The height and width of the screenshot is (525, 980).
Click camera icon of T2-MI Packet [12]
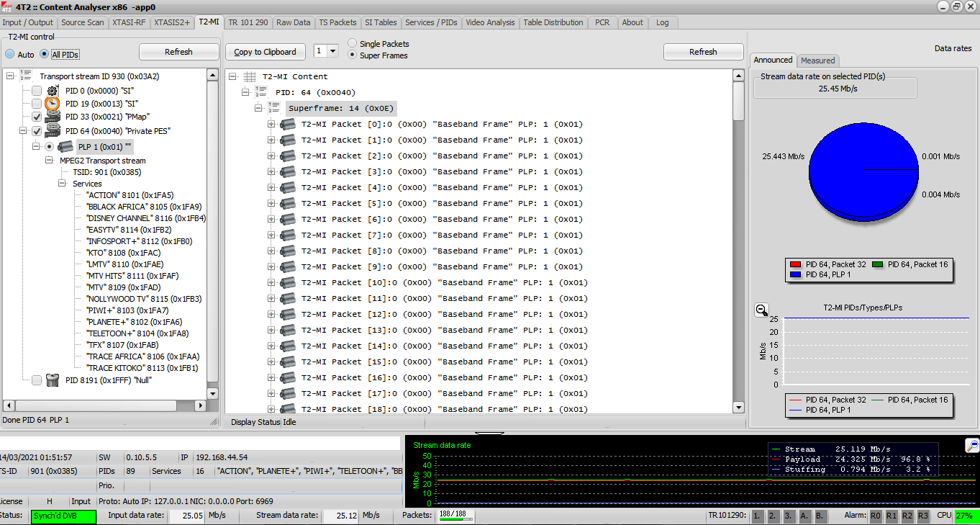[x=288, y=314]
